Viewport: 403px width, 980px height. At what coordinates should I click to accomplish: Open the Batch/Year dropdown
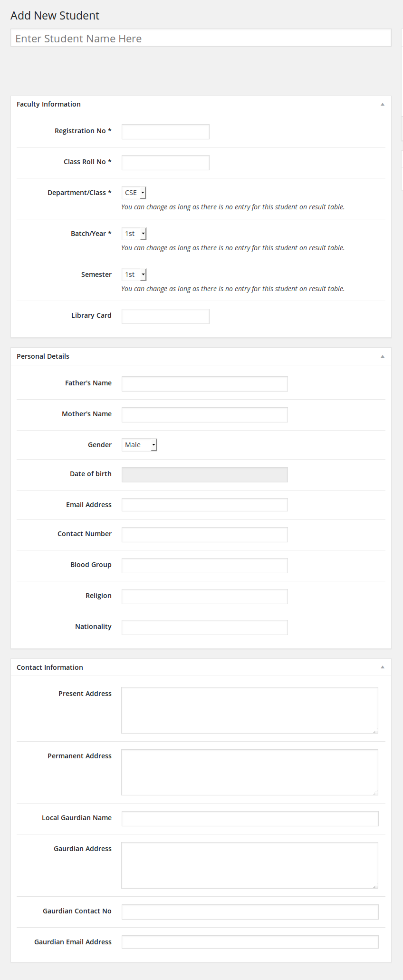click(134, 234)
